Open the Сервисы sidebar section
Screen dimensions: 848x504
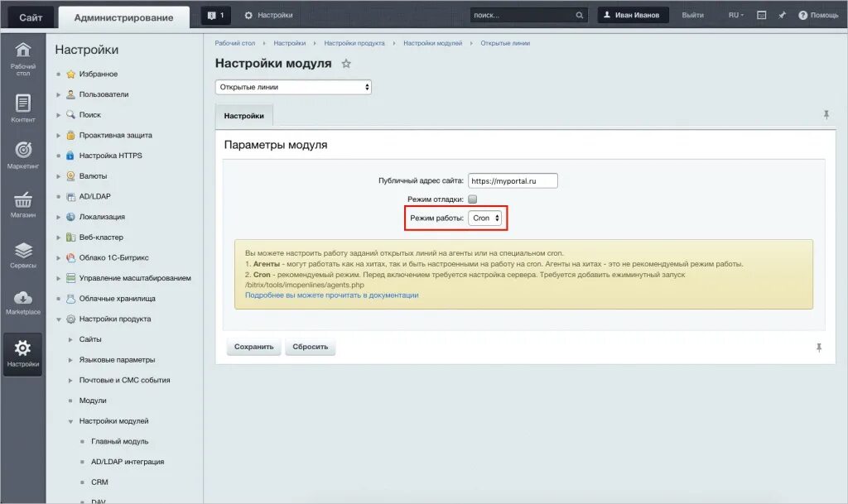[x=22, y=255]
